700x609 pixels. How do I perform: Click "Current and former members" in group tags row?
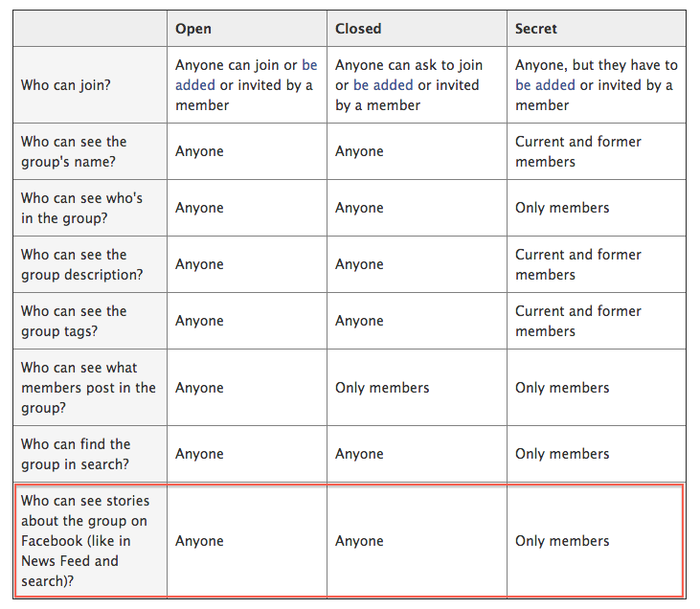pyautogui.click(x=577, y=321)
